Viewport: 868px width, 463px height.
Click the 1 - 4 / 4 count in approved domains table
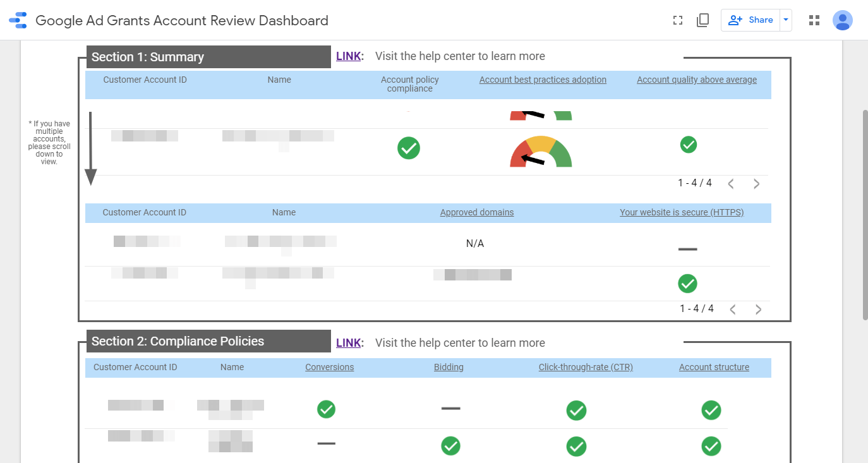tap(697, 308)
